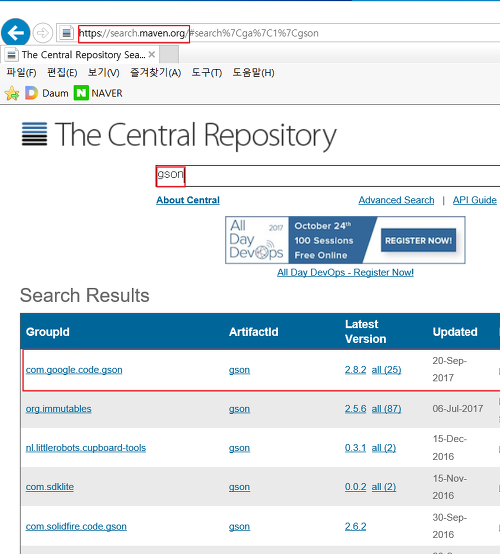This screenshot has width=500, height=554.
Task: Click the Updated column header
Action: [455, 332]
